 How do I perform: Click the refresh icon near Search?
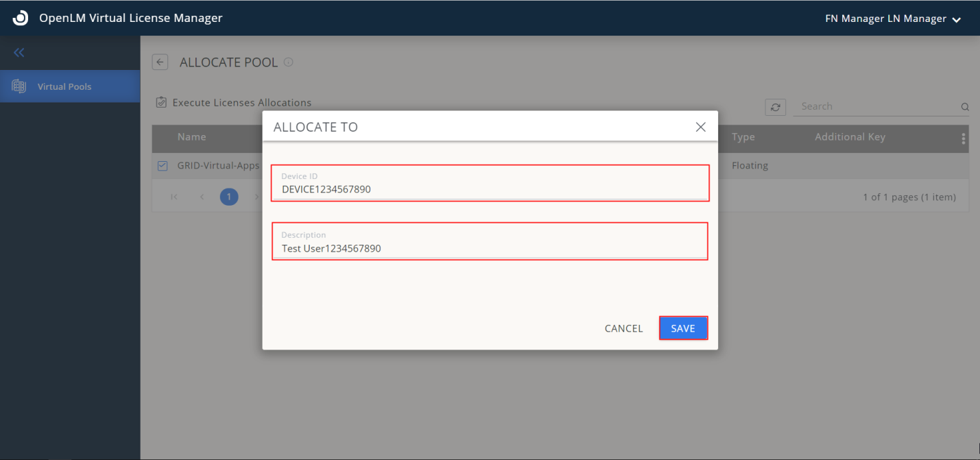(x=775, y=107)
